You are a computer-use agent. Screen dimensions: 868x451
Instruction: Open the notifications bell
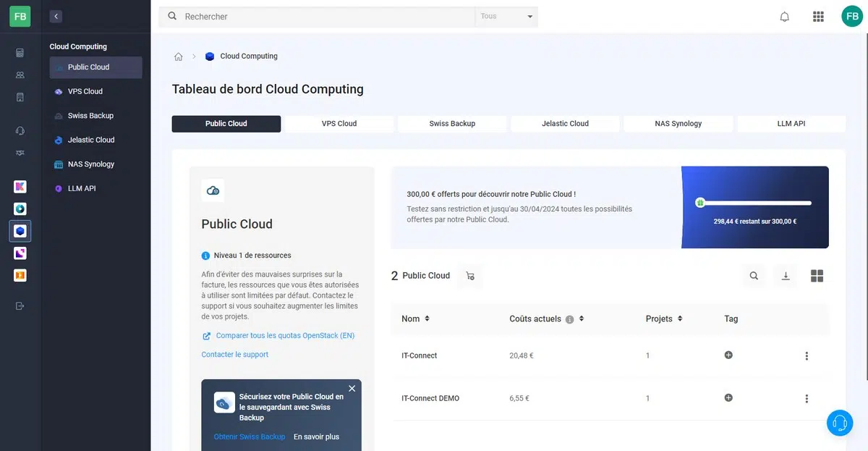pyautogui.click(x=784, y=17)
